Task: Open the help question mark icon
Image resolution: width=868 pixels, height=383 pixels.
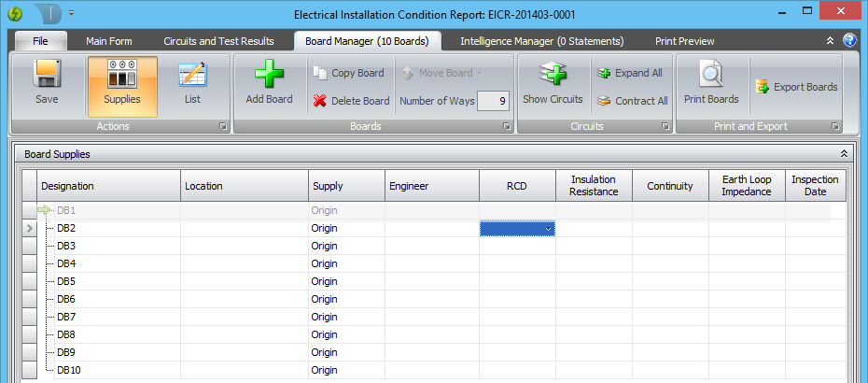Action: tap(849, 40)
